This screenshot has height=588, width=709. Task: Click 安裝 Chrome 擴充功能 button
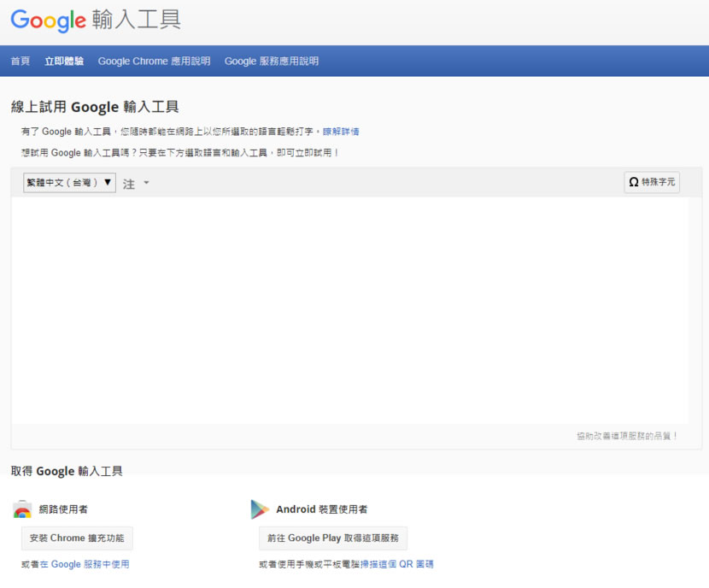77,538
